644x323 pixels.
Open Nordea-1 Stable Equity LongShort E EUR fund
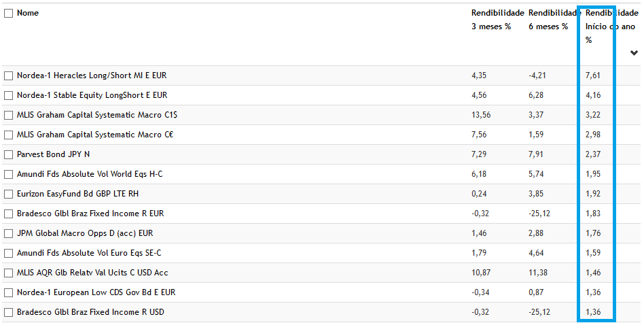pyautogui.click(x=92, y=95)
